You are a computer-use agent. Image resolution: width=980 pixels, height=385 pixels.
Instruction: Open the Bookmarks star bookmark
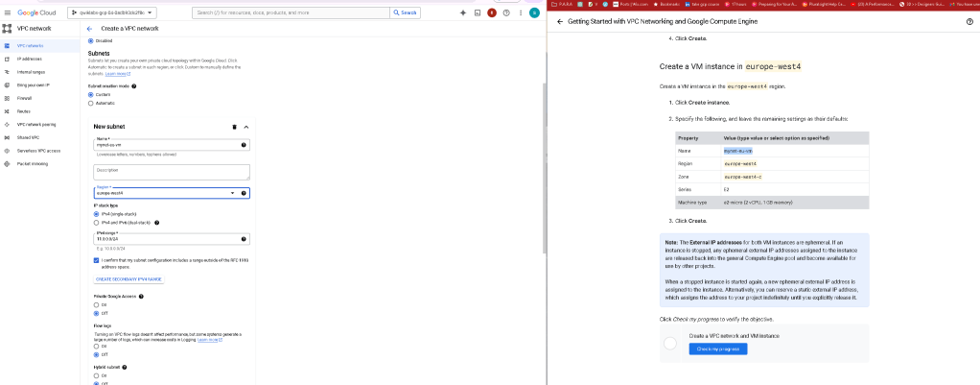665,4
